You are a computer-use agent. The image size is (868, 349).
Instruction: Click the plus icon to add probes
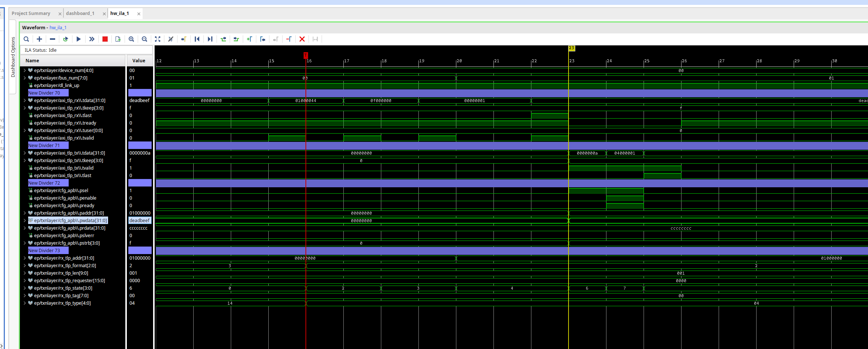[x=39, y=39]
